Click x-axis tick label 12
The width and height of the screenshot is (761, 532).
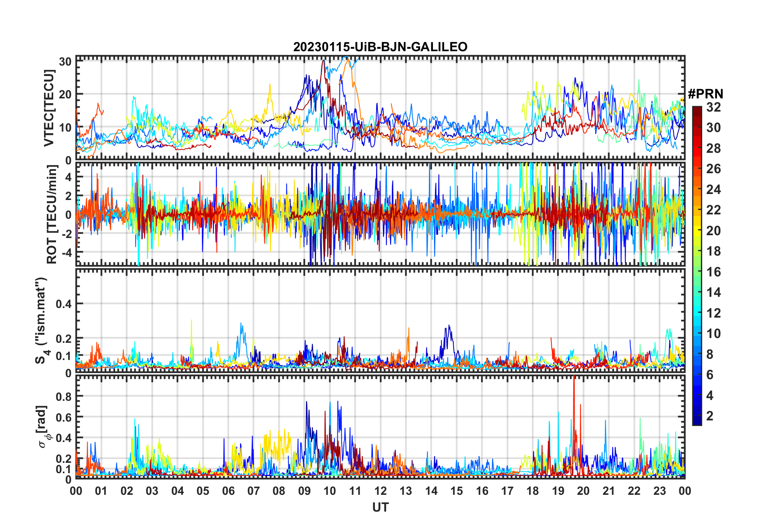coord(380,491)
